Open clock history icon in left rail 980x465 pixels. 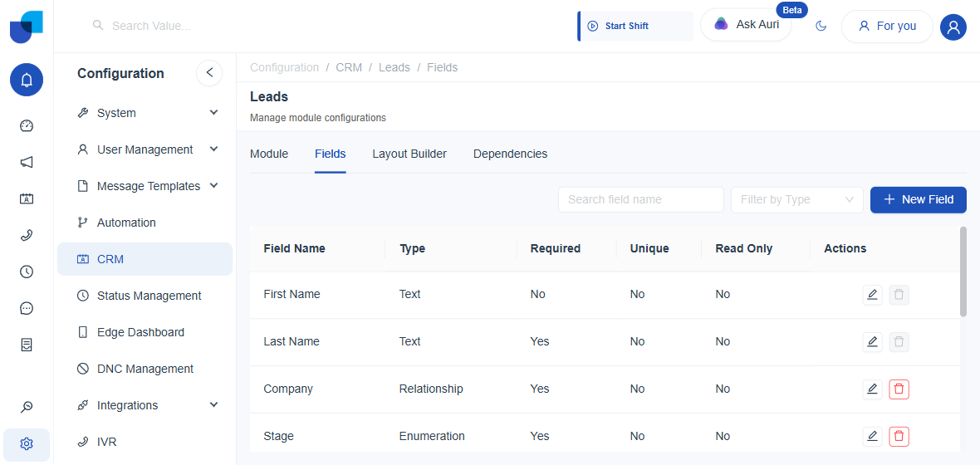tap(27, 272)
